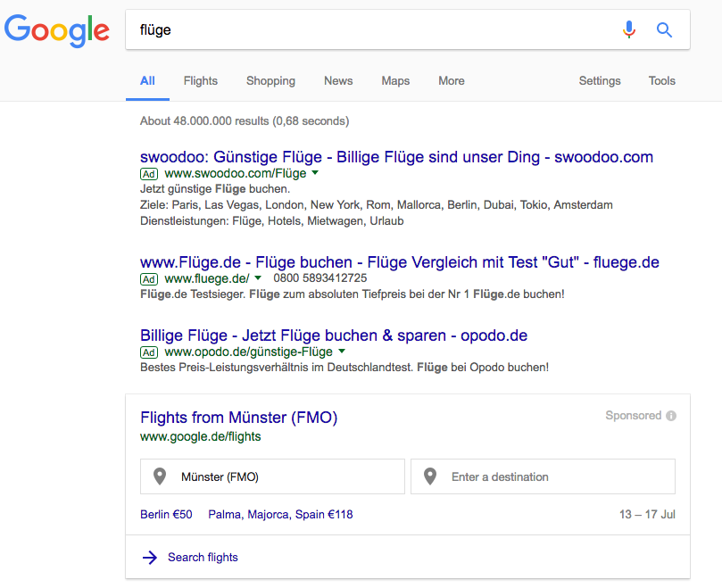The width and height of the screenshot is (722, 588).
Task: Click the www.swoodoo.com/Flüge URL text
Action: coord(236,174)
